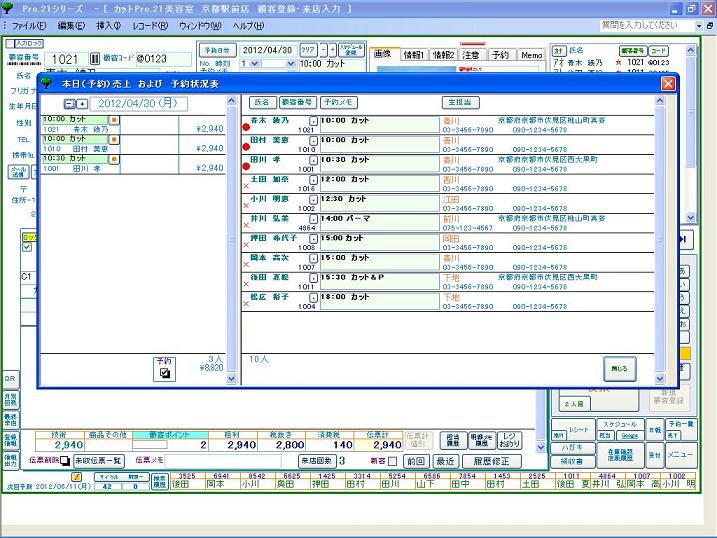Advance to next day with the plus button
This screenshot has height=538, width=717.
pos(82,104)
